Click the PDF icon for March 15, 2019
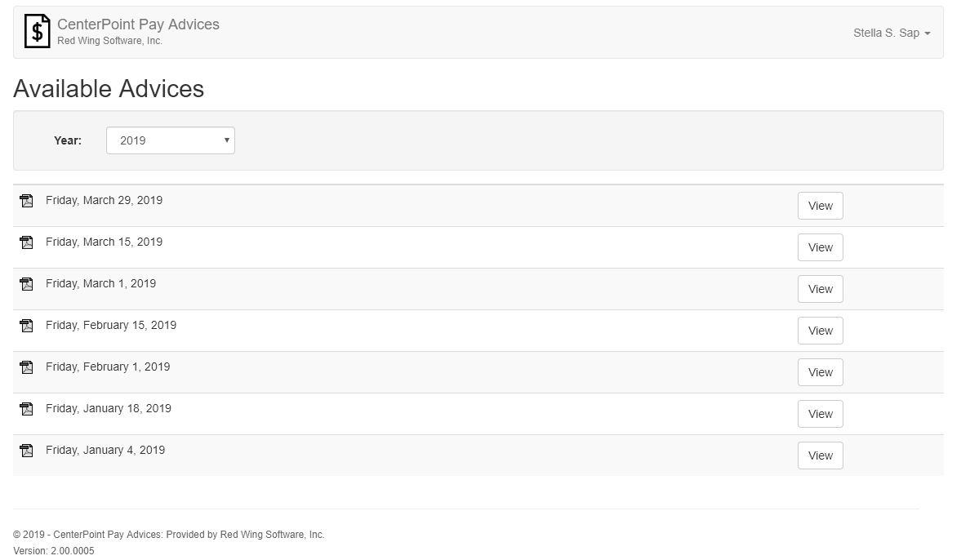Screen dimensions: 970x560 coord(27,242)
